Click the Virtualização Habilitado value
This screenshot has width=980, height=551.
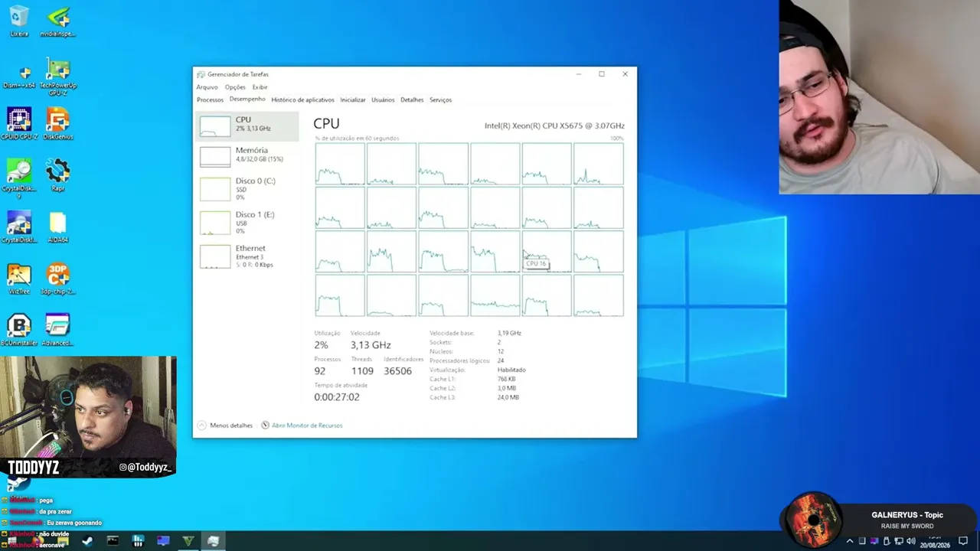click(x=511, y=370)
